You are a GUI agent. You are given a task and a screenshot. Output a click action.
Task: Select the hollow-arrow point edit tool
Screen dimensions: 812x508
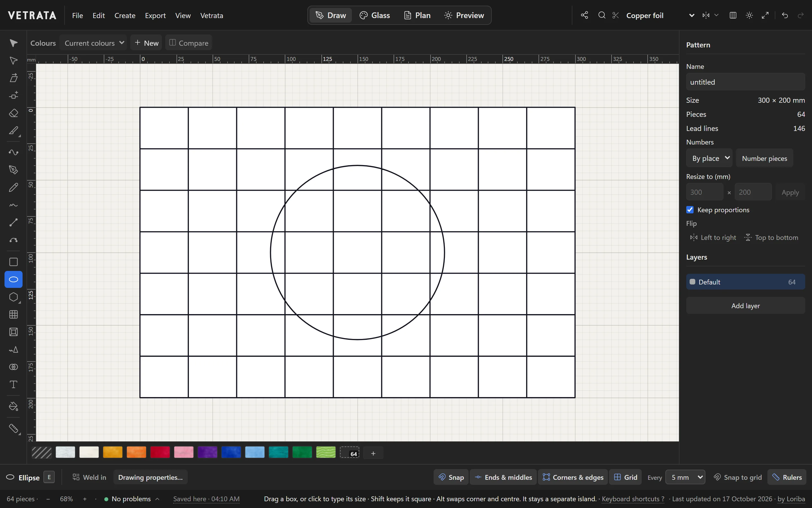[x=14, y=60]
